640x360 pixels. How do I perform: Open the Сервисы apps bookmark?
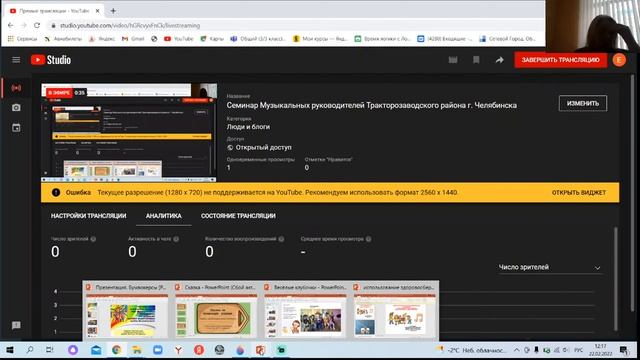point(22,39)
